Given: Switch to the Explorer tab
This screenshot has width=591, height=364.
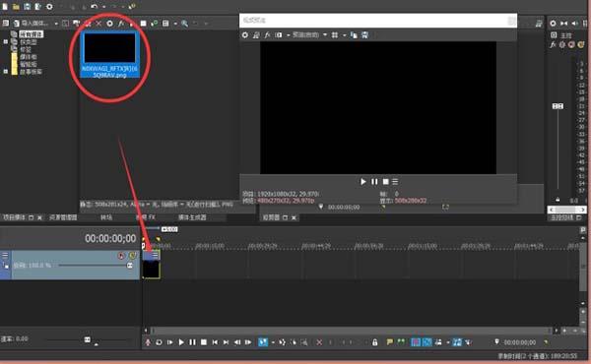Looking at the screenshot, I should pos(63,217).
